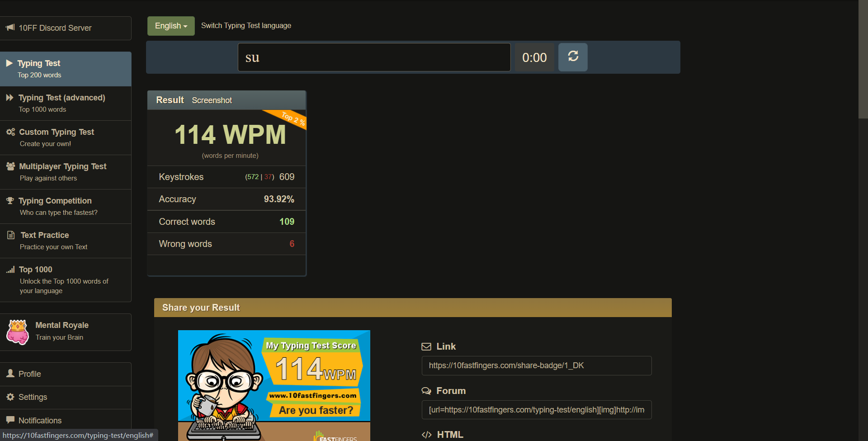Click the My Typing Test Score badge image

pos(274,384)
